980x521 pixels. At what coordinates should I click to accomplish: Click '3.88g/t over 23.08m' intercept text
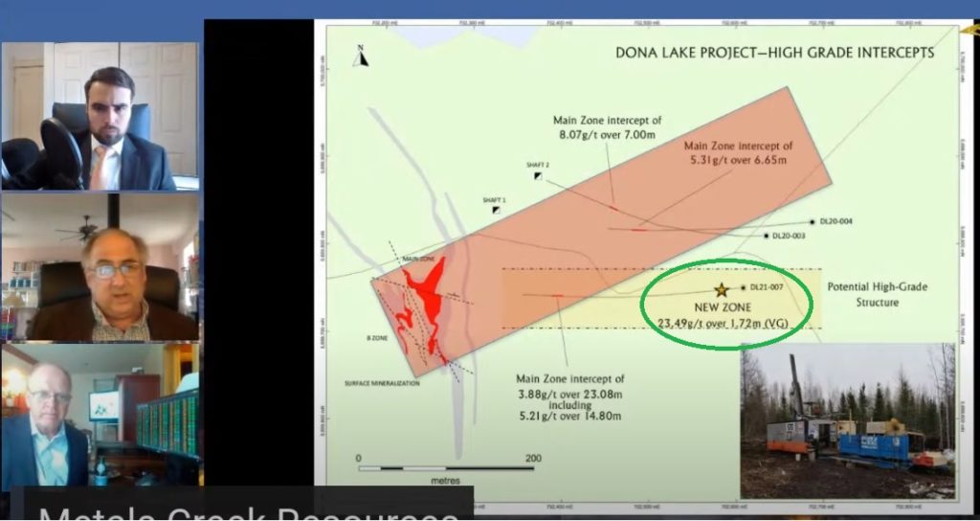tap(570, 394)
